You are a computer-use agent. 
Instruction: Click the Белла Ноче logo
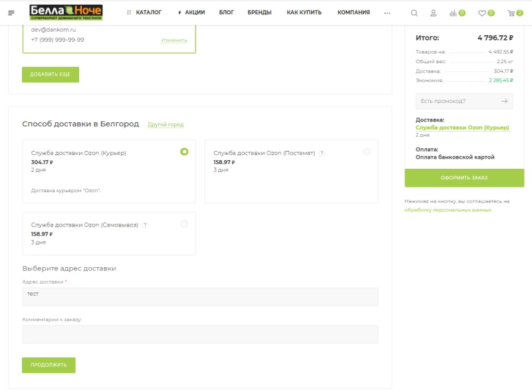pos(66,12)
